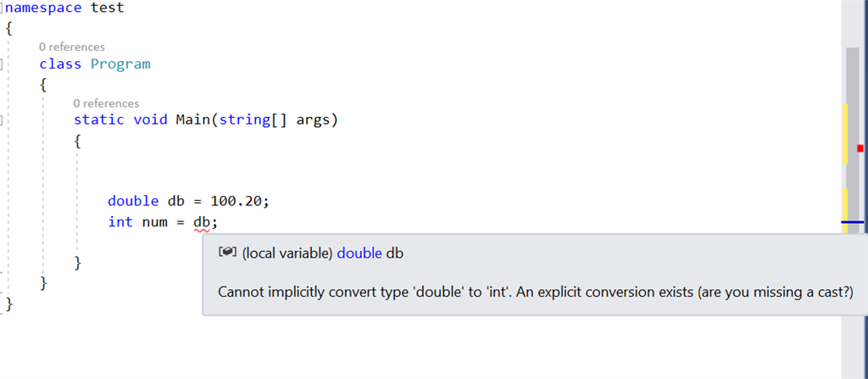The width and height of the screenshot is (868, 379).
Task: Click the vertical scrollbar thumb
Action: point(853,140)
